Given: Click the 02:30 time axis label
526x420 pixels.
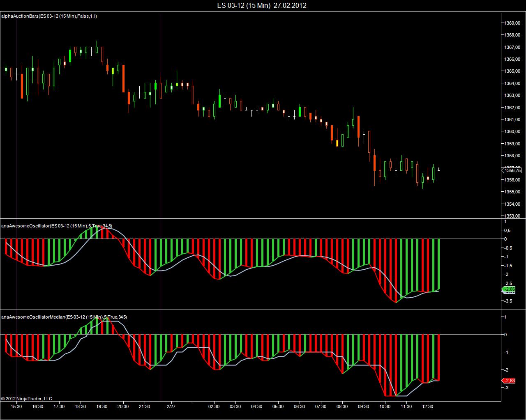Looking at the screenshot, I should pyautogui.click(x=214, y=406).
